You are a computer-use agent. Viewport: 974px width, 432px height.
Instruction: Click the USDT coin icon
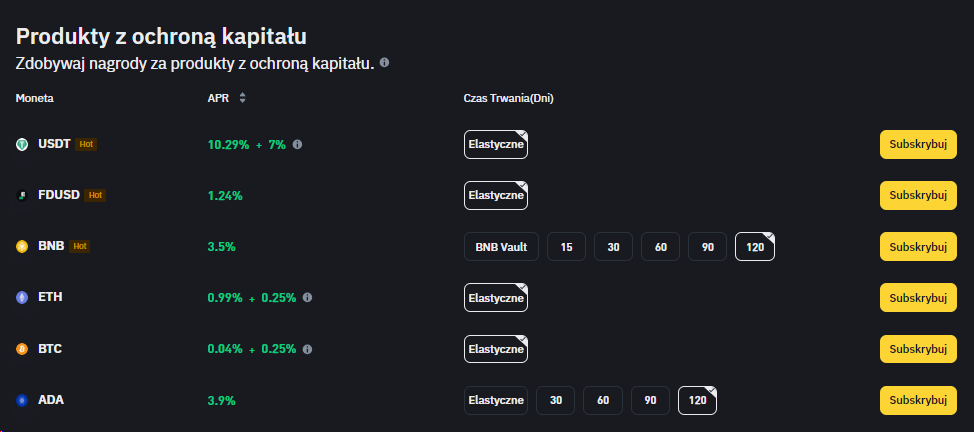[22, 144]
